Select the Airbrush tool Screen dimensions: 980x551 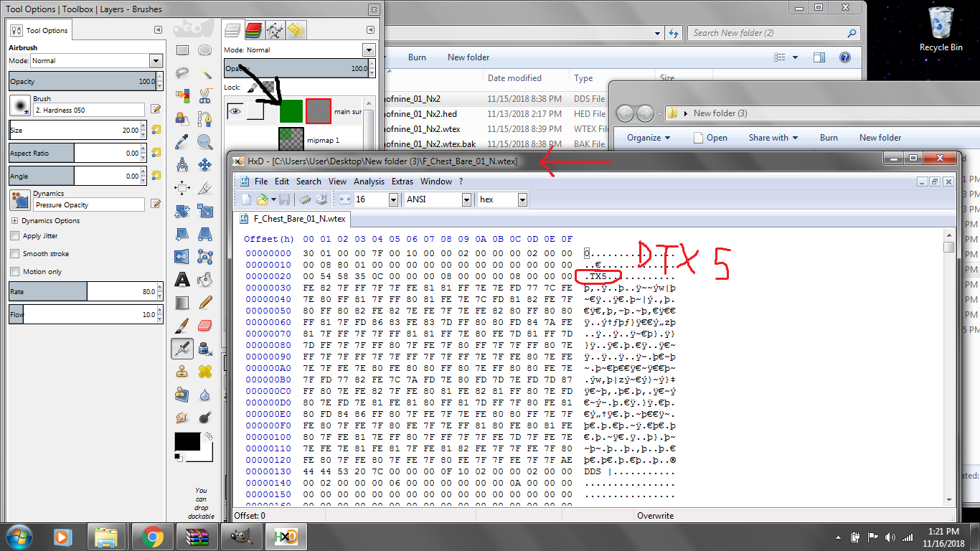182,349
